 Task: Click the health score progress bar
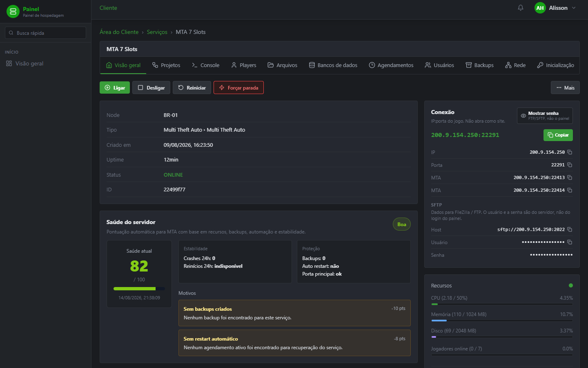139,289
